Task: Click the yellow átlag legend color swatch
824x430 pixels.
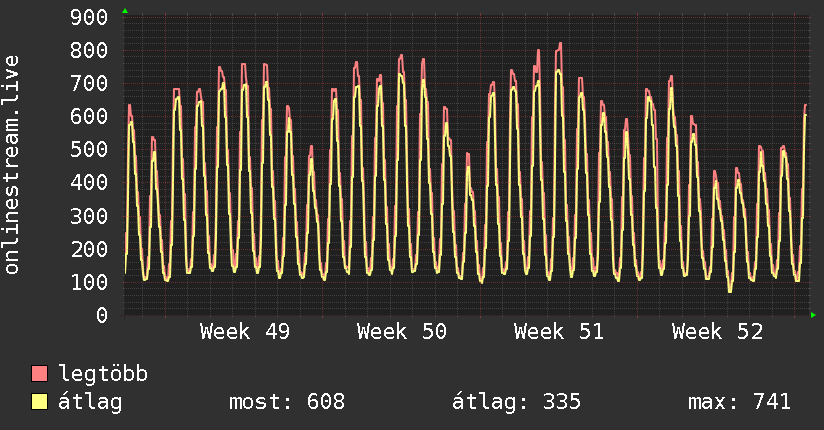Action: [40, 402]
